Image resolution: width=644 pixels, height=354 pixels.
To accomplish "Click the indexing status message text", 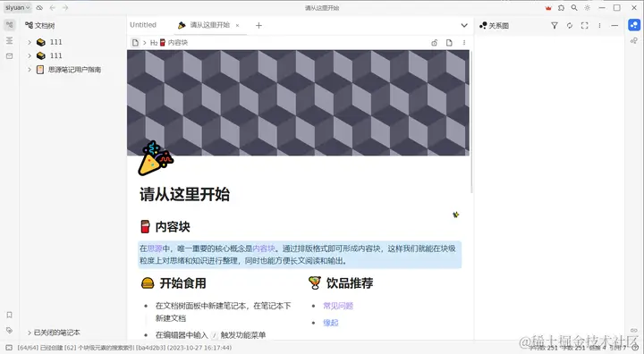I will [124, 348].
